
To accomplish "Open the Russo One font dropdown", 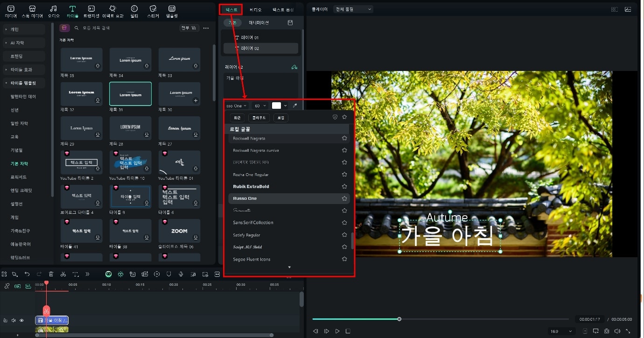I will [237, 106].
